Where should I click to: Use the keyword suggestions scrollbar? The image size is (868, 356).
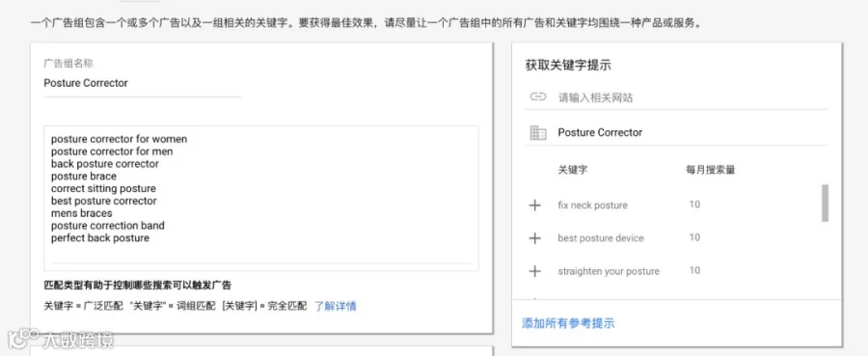(x=825, y=204)
